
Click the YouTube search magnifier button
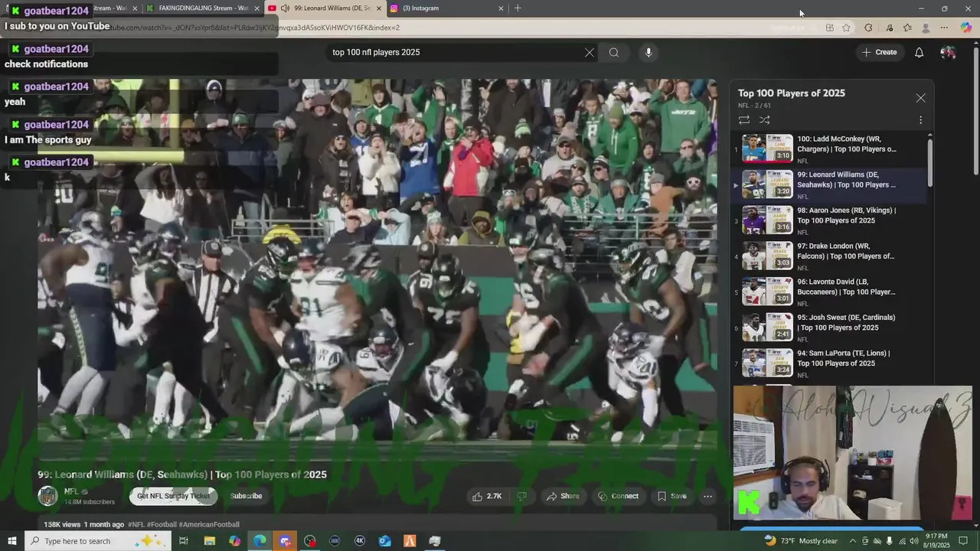[613, 52]
